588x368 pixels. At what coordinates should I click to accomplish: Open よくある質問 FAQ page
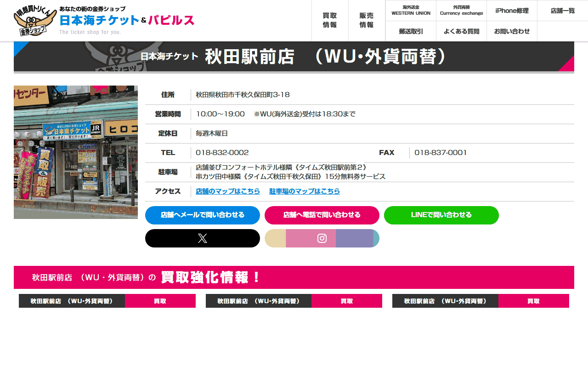tap(461, 31)
